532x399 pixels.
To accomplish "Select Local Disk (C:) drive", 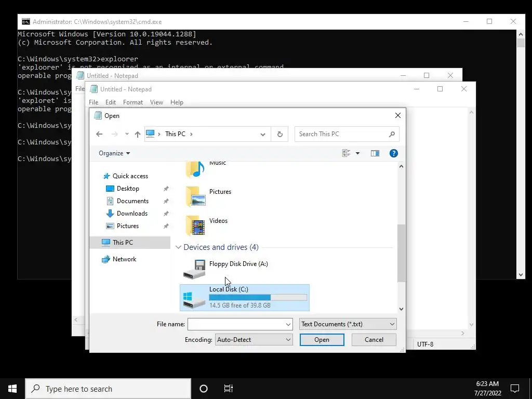I will click(x=245, y=298).
